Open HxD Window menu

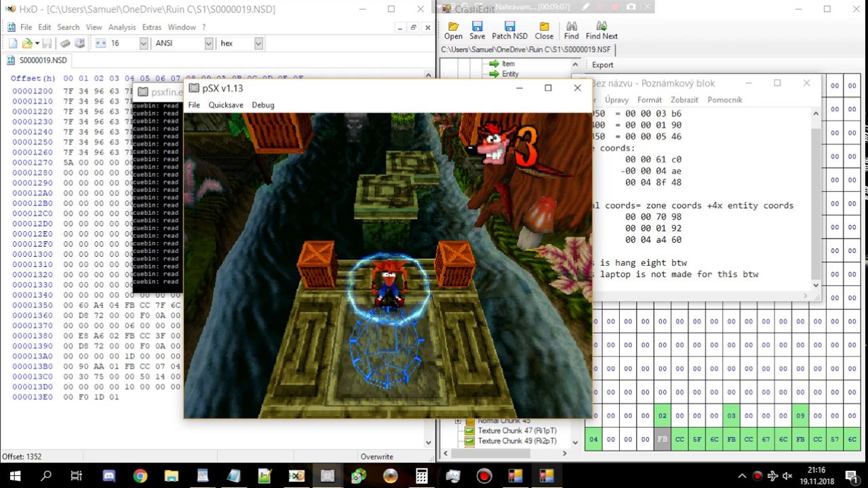[x=182, y=27]
